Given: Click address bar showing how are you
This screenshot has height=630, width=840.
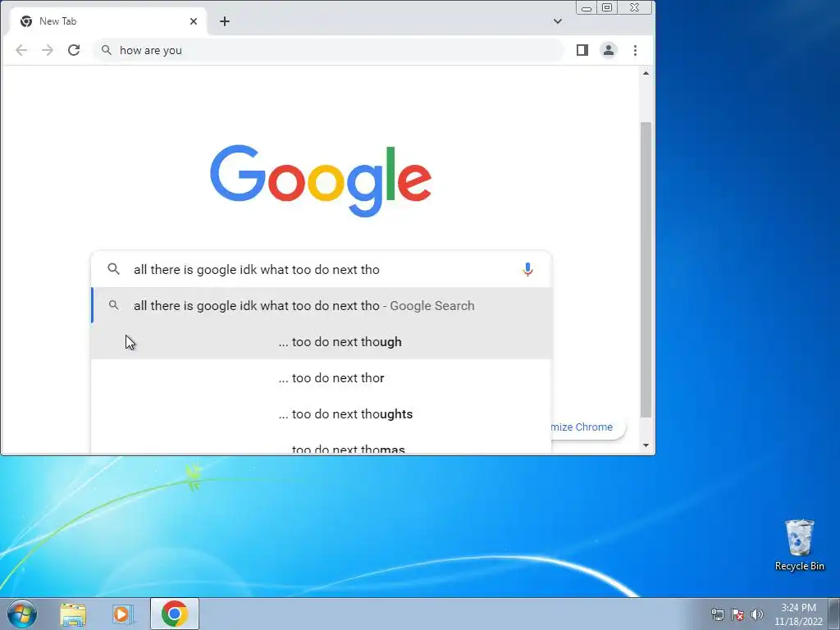Looking at the screenshot, I should [329, 50].
